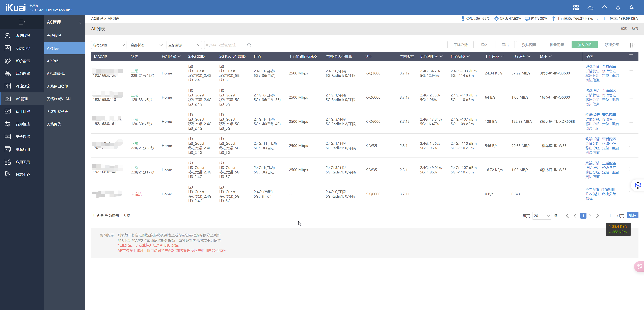644x310 pixels.
Task: Check the box for the 3楼小房-IK-Q3600 row
Action: coord(631,72)
